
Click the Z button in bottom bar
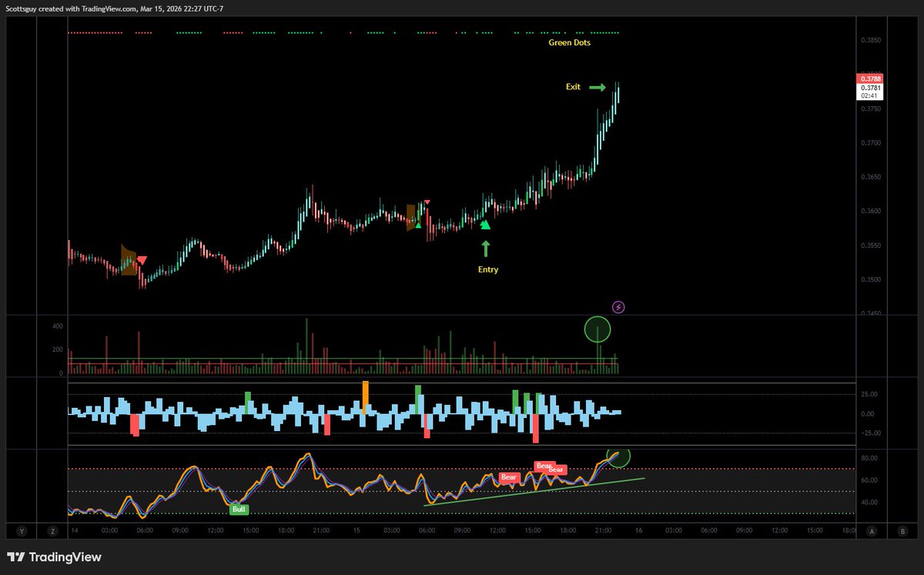click(x=52, y=530)
